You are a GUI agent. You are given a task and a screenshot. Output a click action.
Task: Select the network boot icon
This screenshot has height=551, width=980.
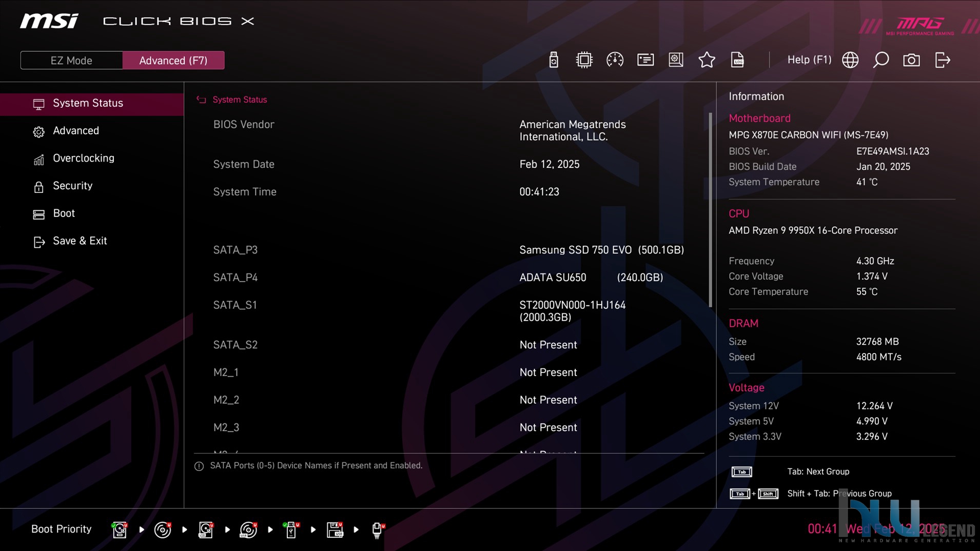point(378,529)
